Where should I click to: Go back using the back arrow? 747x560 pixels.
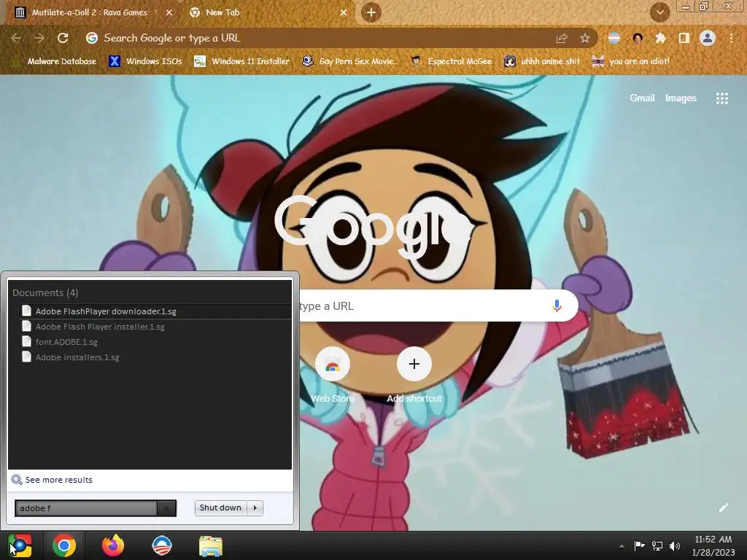click(x=16, y=38)
